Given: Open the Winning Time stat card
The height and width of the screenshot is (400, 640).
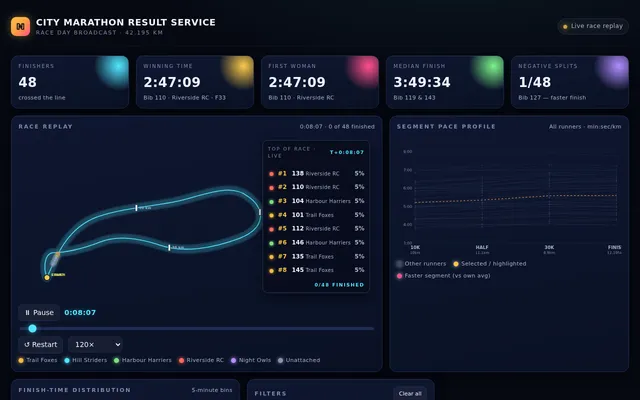Looking at the screenshot, I should click(x=195, y=82).
